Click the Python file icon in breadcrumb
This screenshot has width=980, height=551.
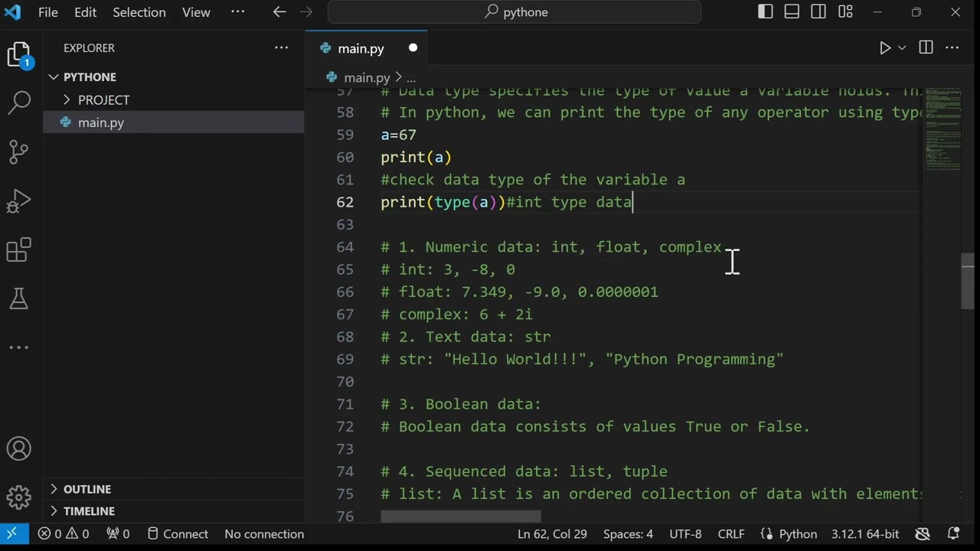[x=332, y=77]
